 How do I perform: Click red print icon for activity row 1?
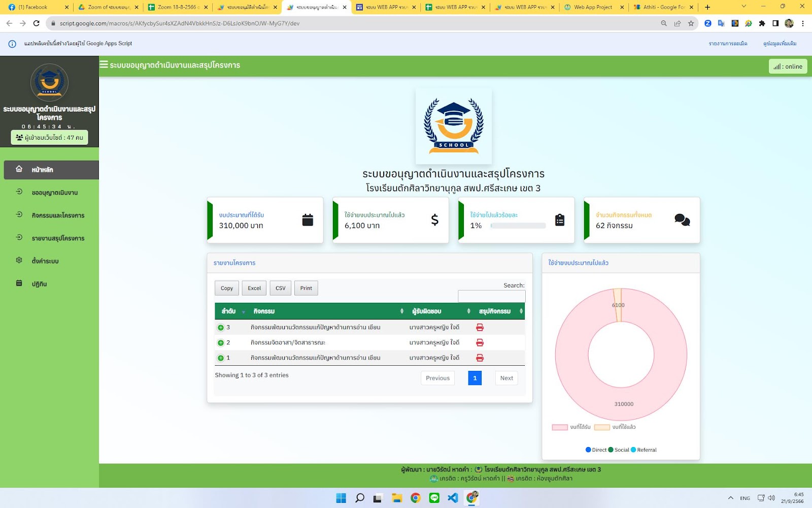coord(480,358)
